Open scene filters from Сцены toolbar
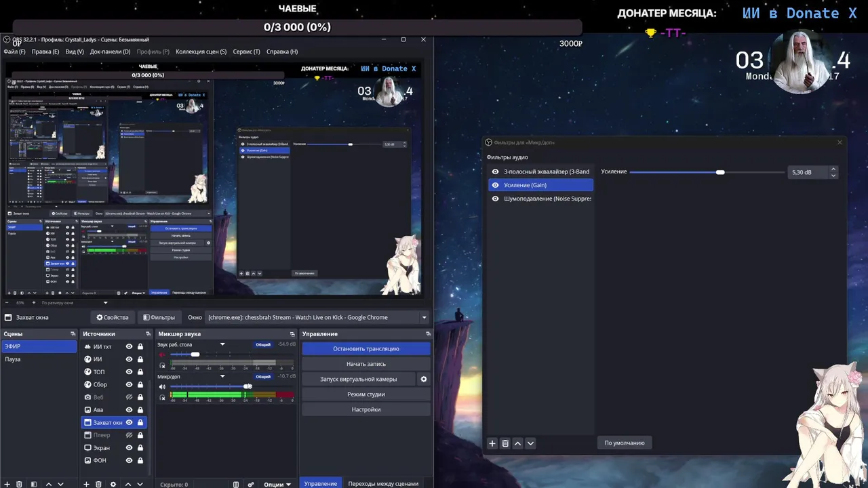868x488 pixels. pyautogui.click(x=33, y=484)
